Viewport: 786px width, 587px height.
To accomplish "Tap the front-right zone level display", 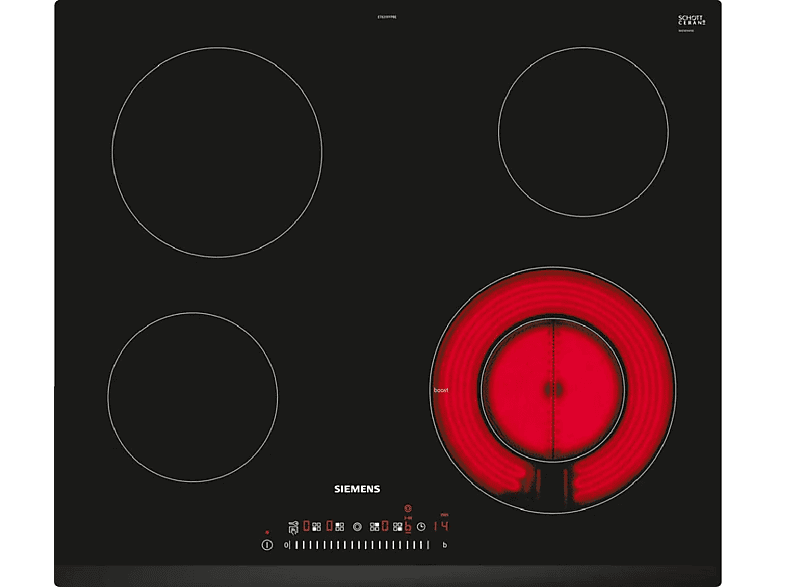I will coord(408,526).
